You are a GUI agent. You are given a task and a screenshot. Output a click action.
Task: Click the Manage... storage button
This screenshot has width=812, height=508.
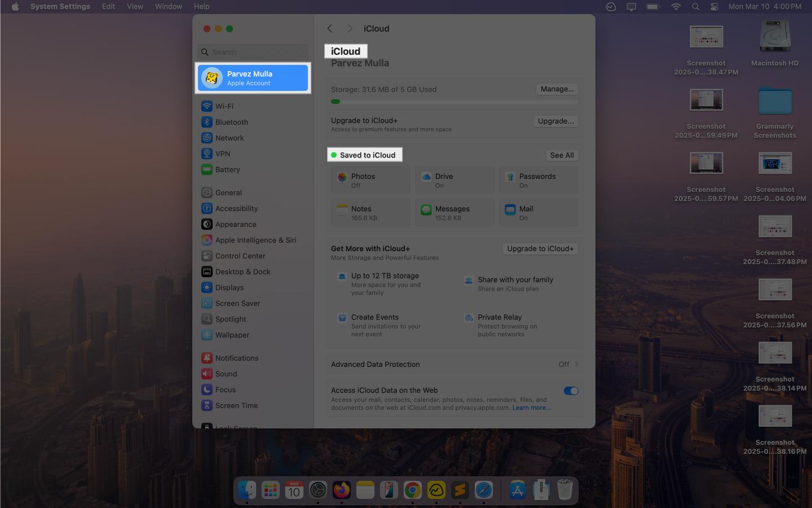coord(557,89)
